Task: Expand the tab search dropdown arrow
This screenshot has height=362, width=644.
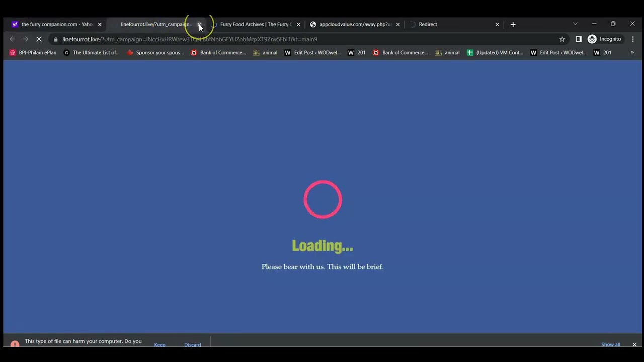Action: (x=575, y=24)
